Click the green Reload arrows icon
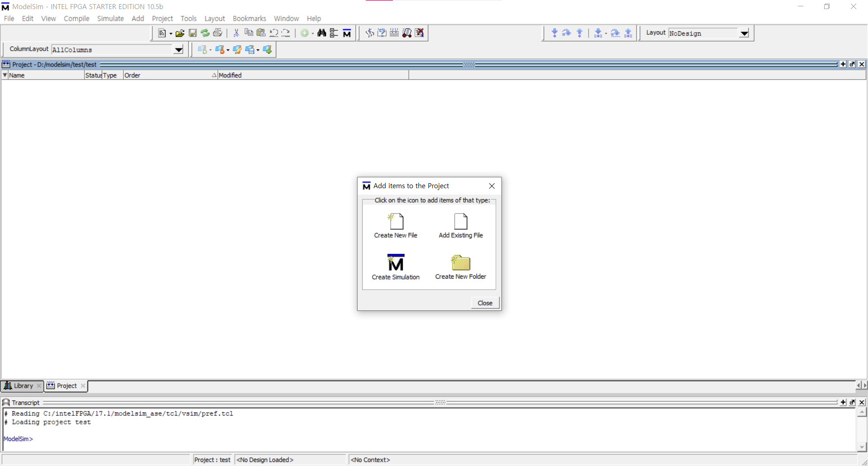Image resolution: width=868 pixels, height=466 pixels. pos(205,33)
